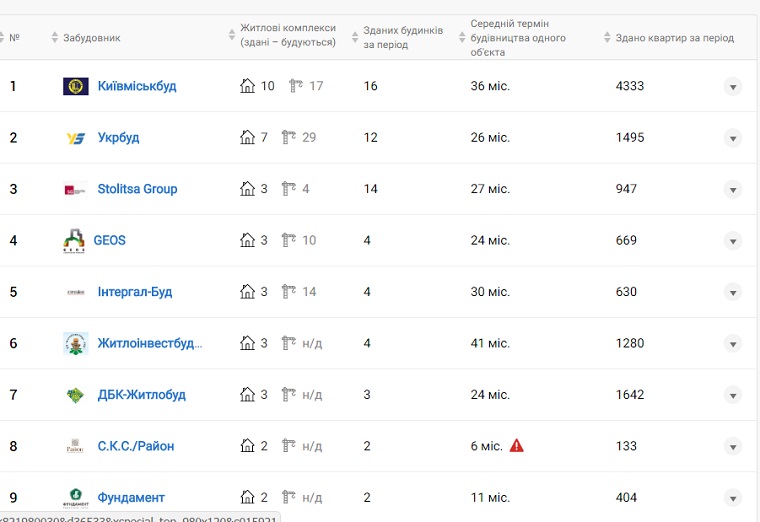Click the completed-house icon in Фундамент row

(247, 497)
